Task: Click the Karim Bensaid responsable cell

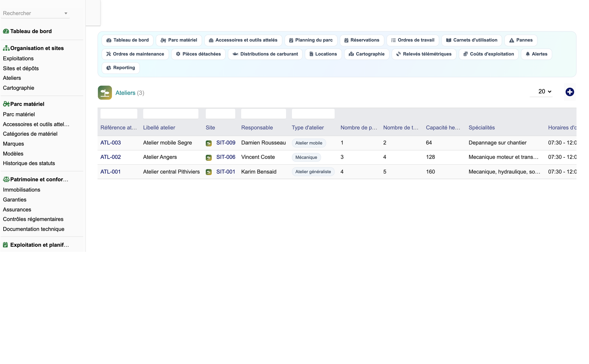Action: click(x=259, y=172)
